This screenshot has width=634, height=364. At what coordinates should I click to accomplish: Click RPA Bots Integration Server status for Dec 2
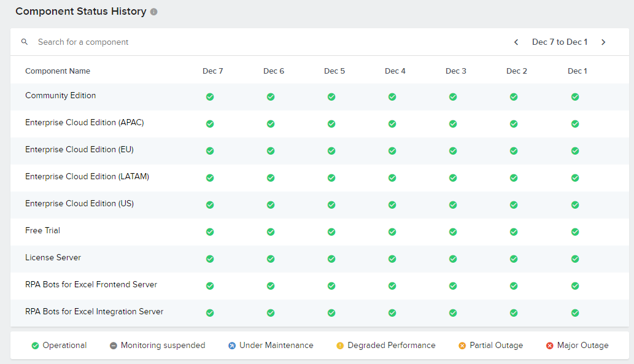[x=514, y=313]
